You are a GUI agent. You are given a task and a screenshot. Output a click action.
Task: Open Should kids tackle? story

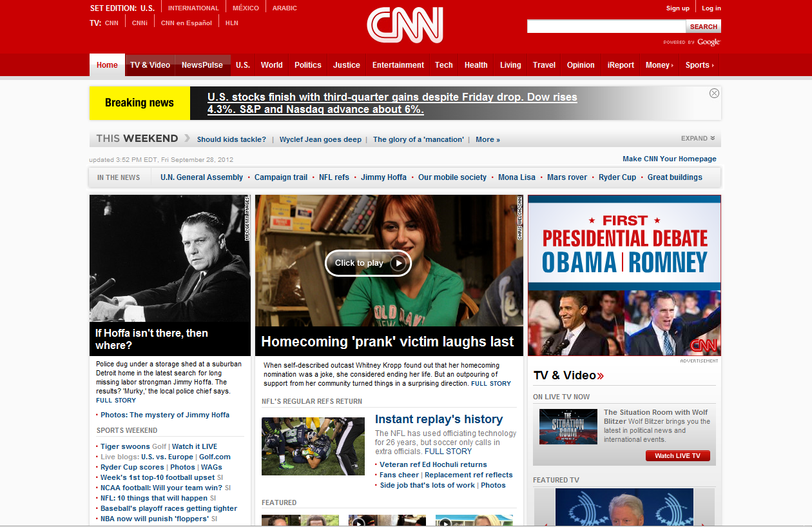click(x=231, y=139)
